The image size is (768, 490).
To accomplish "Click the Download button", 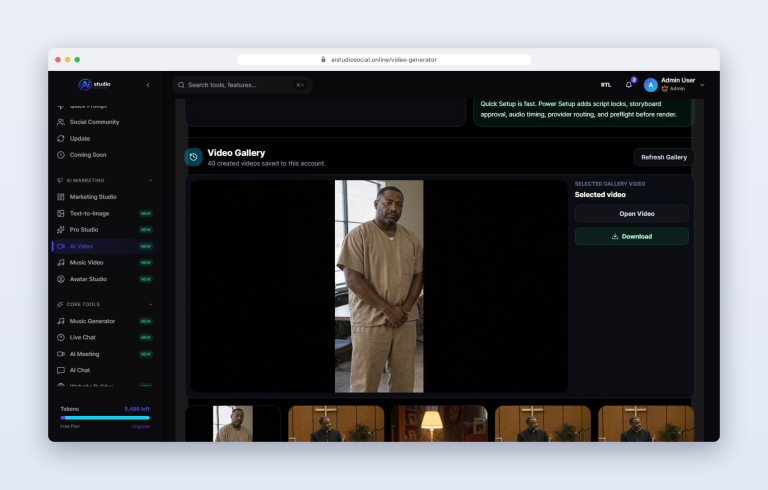I will (x=632, y=236).
